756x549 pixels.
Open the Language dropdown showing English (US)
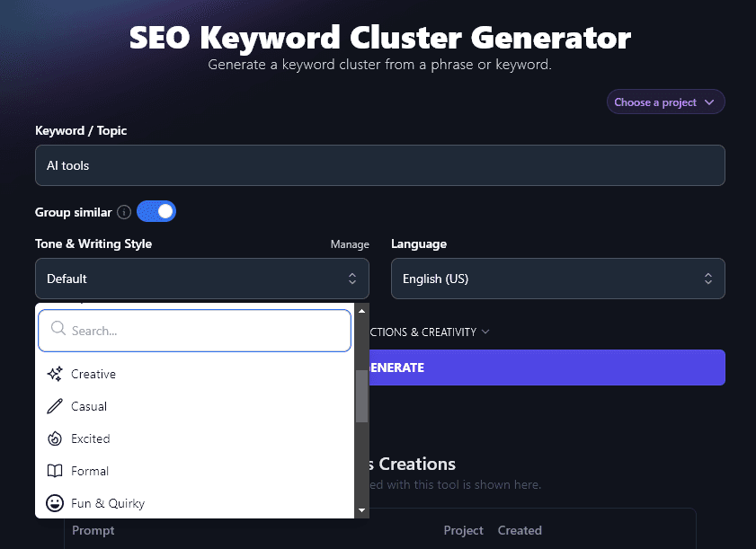(x=557, y=279)
